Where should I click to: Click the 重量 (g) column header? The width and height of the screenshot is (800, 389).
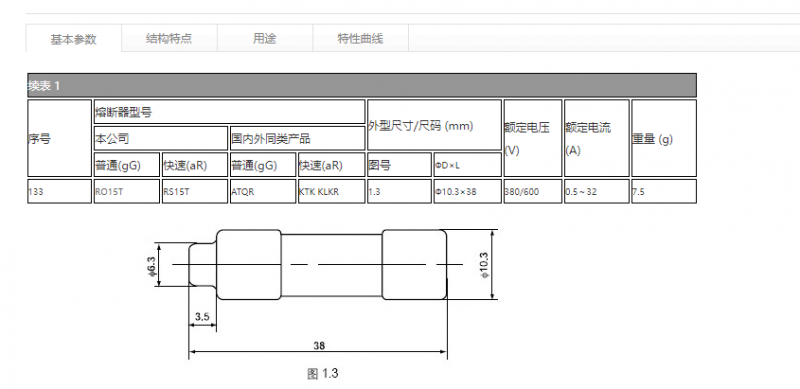(x=664, y=138)
